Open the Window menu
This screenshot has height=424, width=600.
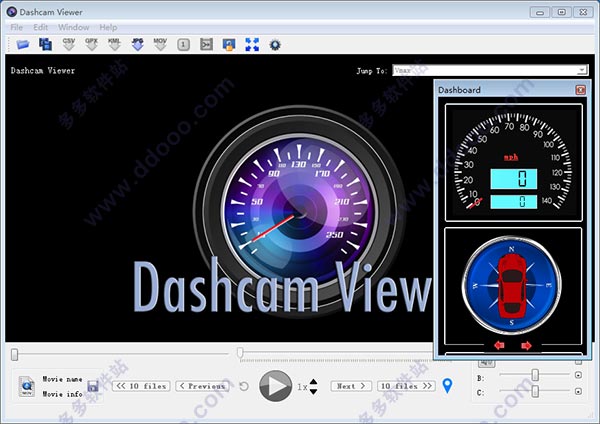coord(73,27)
